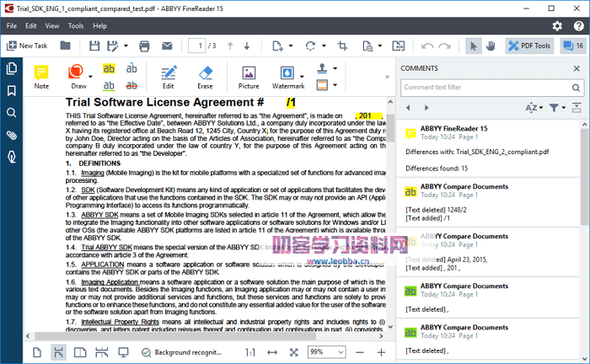
Task: Enable the hand pan tool
Action: coord(490,45)
